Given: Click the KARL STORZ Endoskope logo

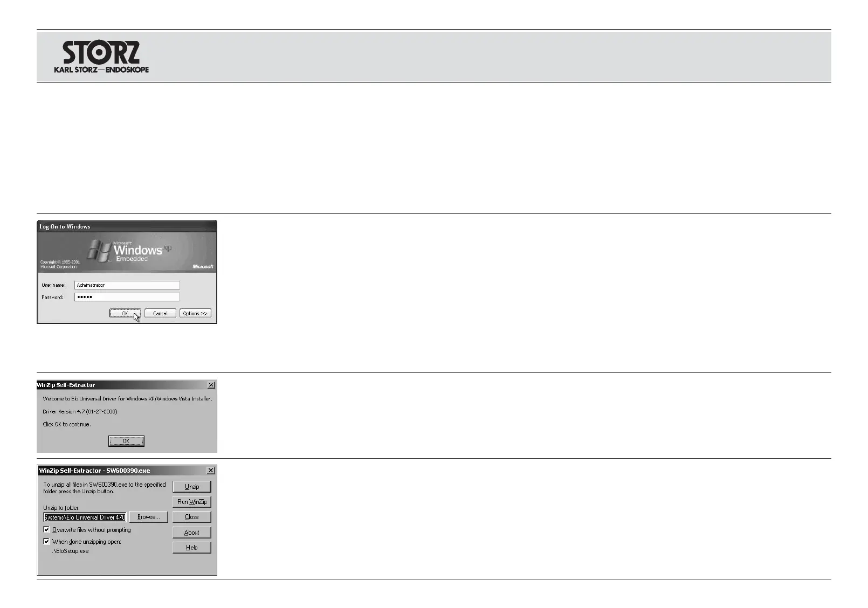Looking at the screenshot, I should [x=101, y=57].
